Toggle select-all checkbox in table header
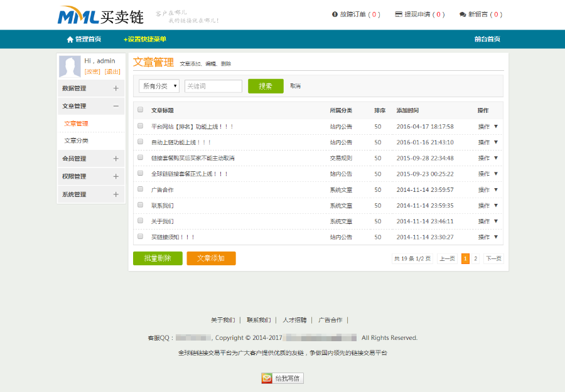This screenshot has height=392, width=565. pyautogui.click(x=140, y=110)
